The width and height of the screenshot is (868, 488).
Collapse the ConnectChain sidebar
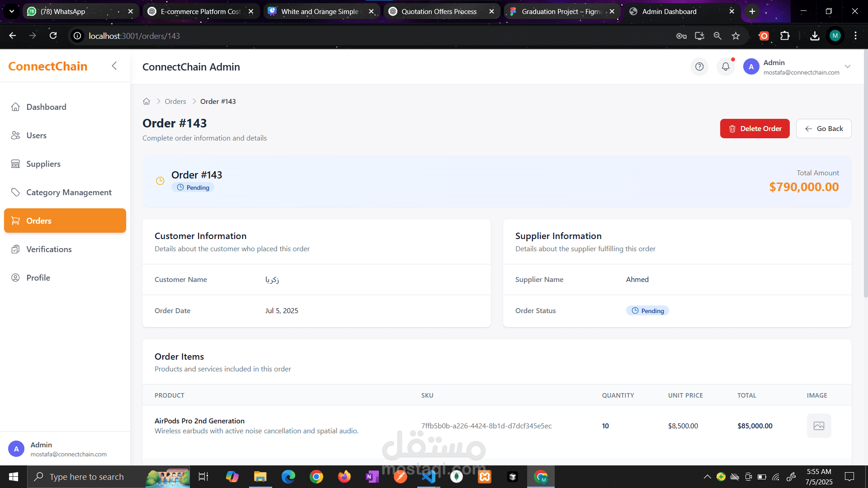pos(114,66)
